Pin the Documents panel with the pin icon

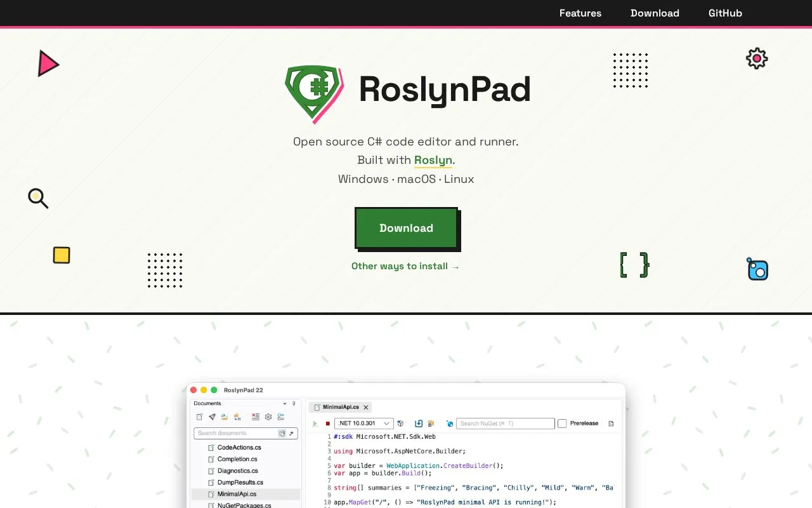pyautogui.click(x=294, y=404)
